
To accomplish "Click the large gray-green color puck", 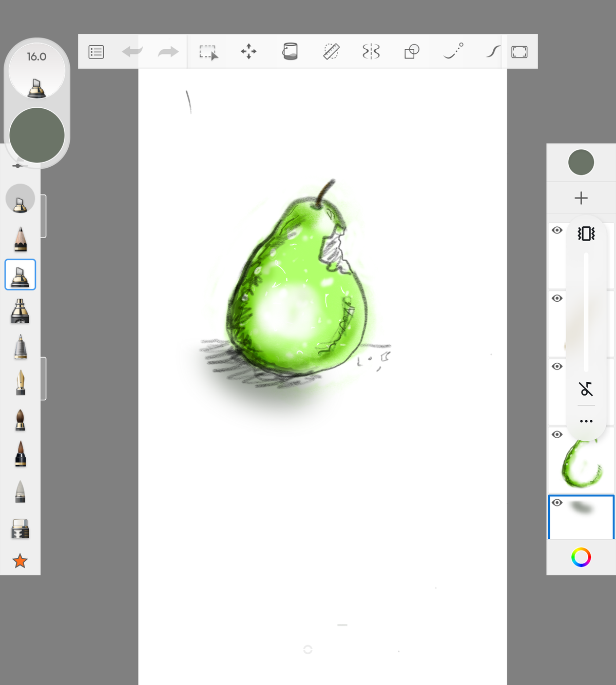I will (37, 135).
